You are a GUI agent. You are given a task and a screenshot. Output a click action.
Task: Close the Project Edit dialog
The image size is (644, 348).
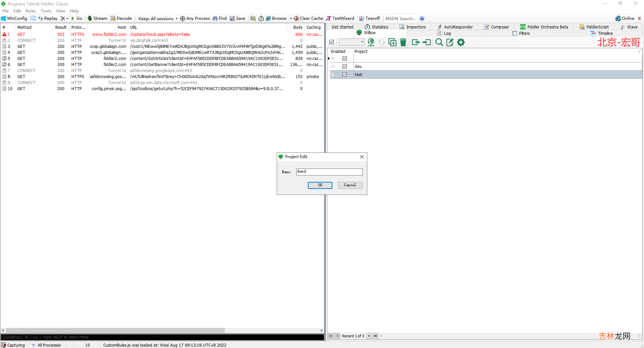point(362,157)
